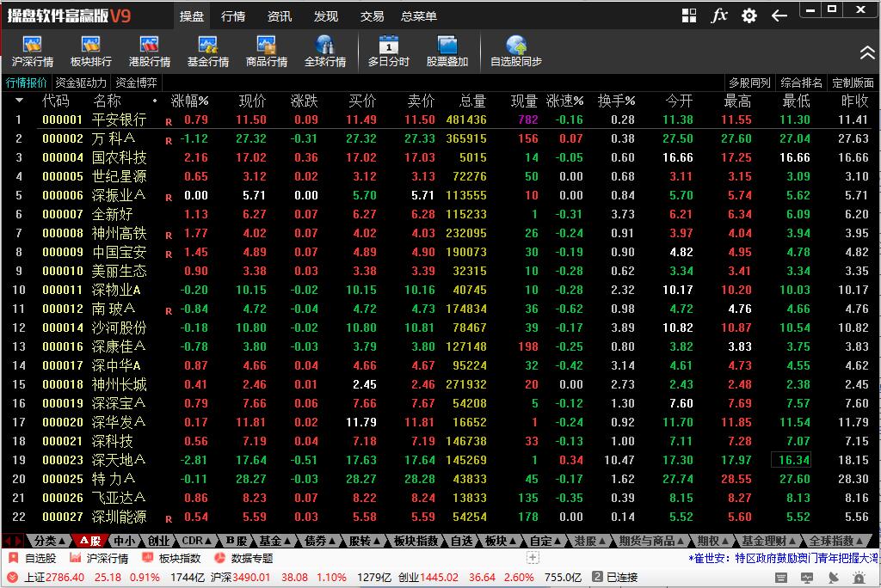The width and height of the screenshot is (881, 588).
Task: Click the back arrow in title bar
Action: (779, 15)
